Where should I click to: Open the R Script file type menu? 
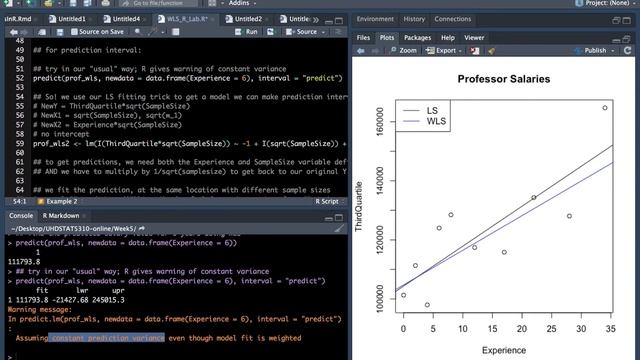pos(329,202)
